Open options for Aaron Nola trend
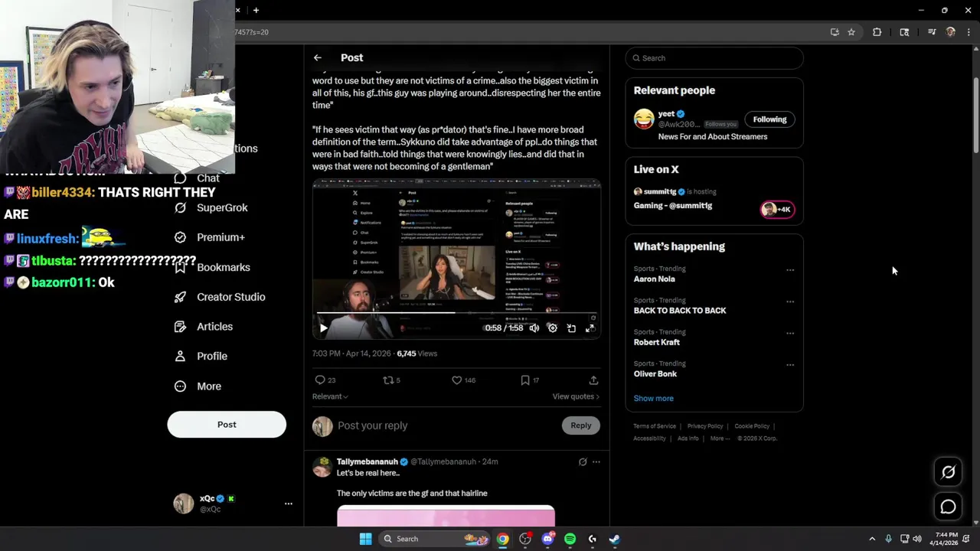The width and height of the screenshot is (980, 551). click(790, 270)
